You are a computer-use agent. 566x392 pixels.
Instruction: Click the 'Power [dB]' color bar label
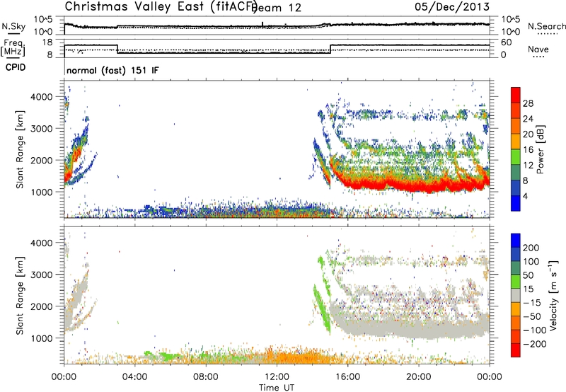541,149
